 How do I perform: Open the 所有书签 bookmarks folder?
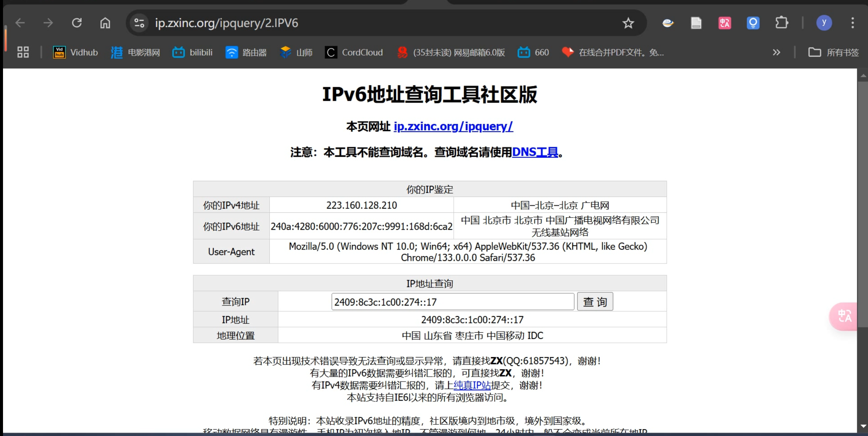833,52
